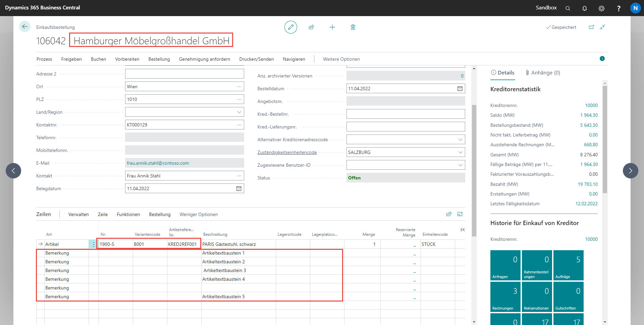Image resolution: width=644 pixels, height=325 pixels.
Task: Open the Buchen menu
Action: [x=98, y=59]
